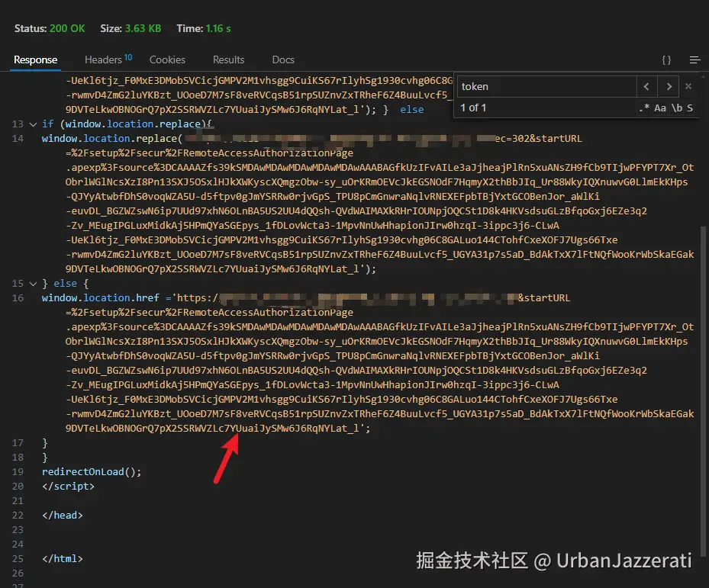Close the find widget

point(688,86)
